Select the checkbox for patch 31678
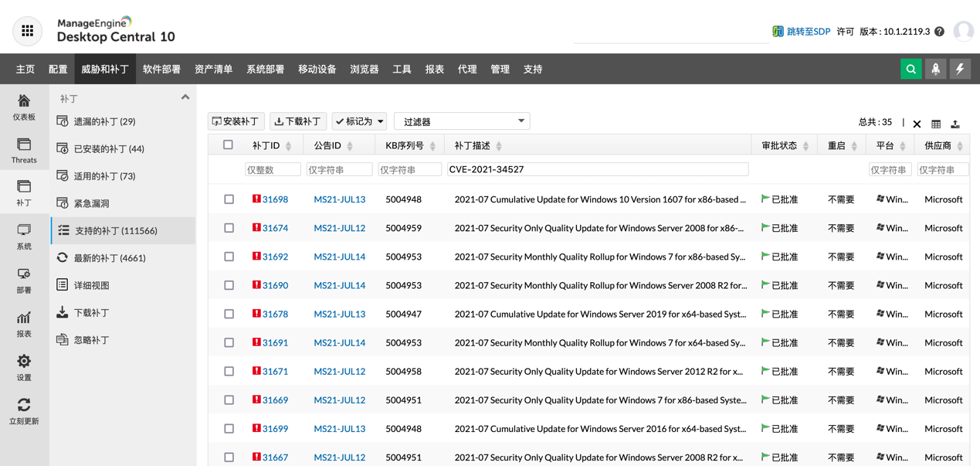The width and height of the screenshot is (980, 466). (229, 314)
